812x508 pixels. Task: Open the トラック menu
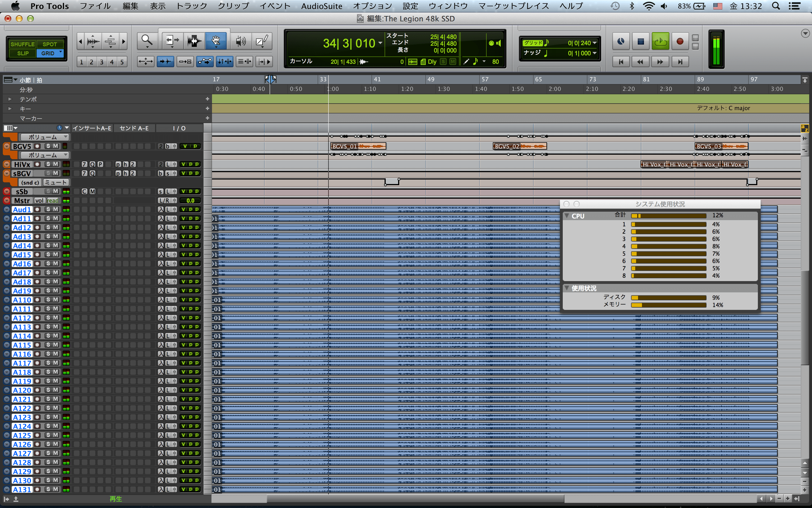pos(192,6)
